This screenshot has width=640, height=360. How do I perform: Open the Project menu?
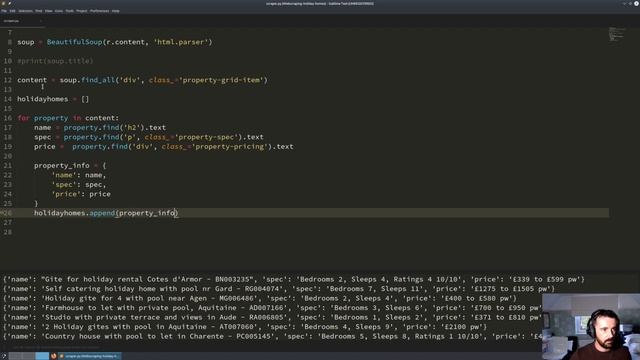coord(82,11)
